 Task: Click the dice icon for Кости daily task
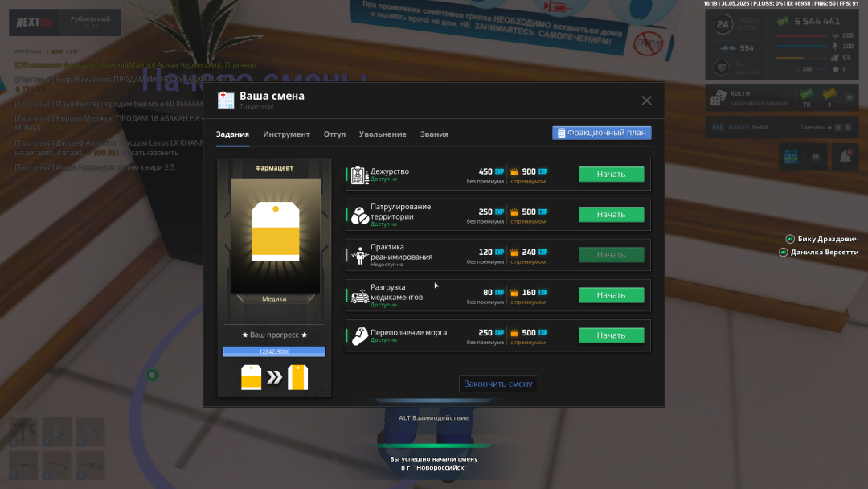(717, 99)
